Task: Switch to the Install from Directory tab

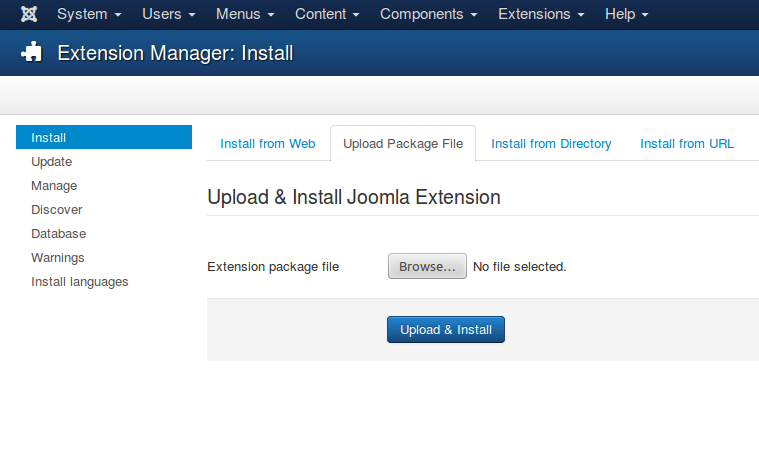Action: coord(551,144)
